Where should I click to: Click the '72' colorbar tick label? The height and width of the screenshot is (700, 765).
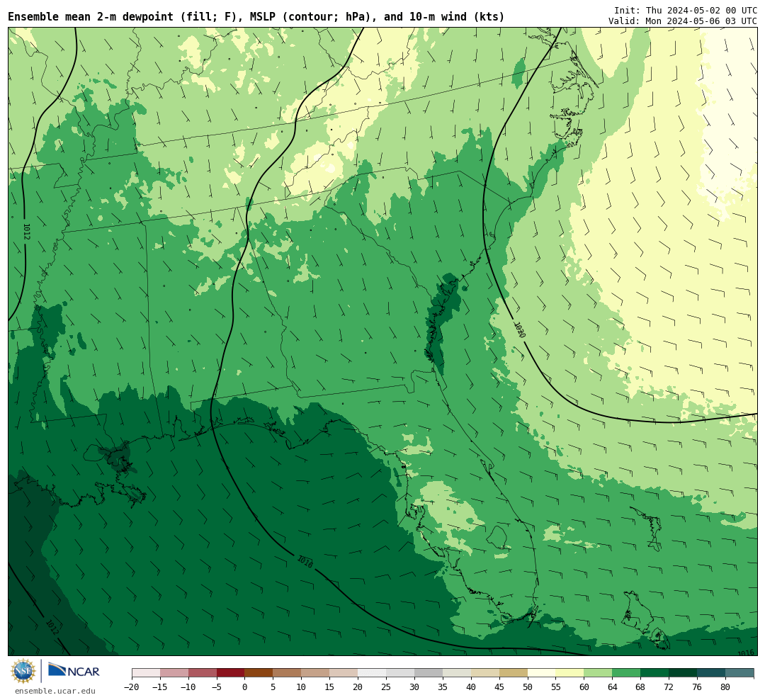coord(669,687)
